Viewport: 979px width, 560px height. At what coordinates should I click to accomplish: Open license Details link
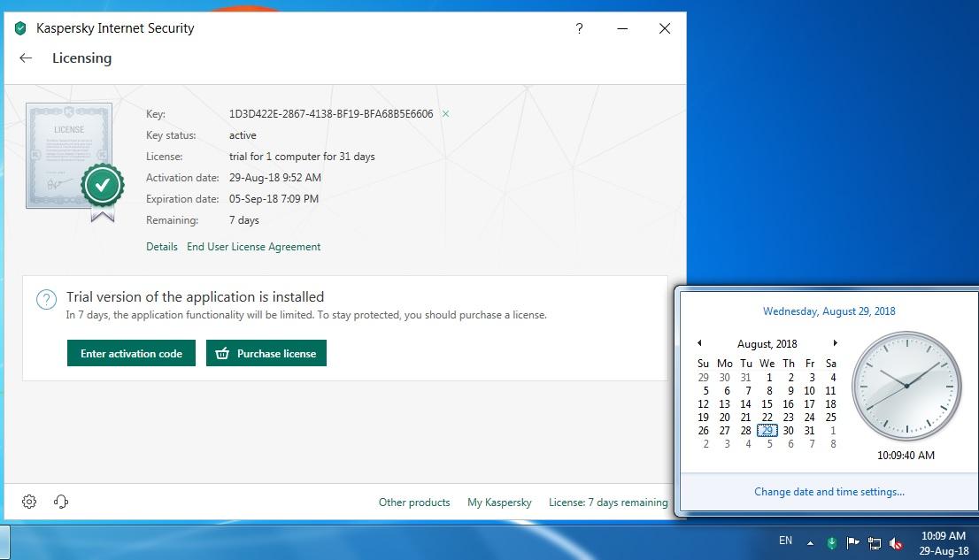tap(162, 247)
